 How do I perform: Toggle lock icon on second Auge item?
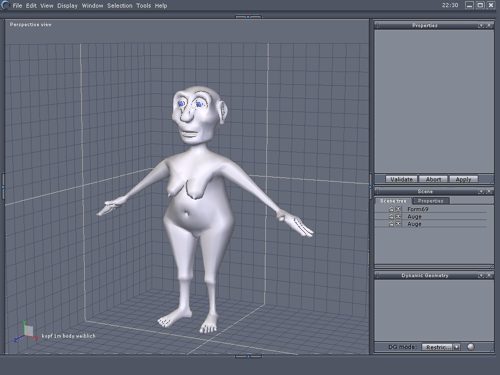click(391, 224)
